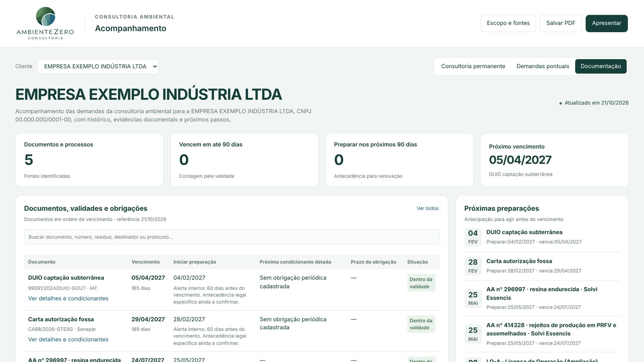
Task: Click the 29/04/2027 vencimento cell
Action: point(148,319)
